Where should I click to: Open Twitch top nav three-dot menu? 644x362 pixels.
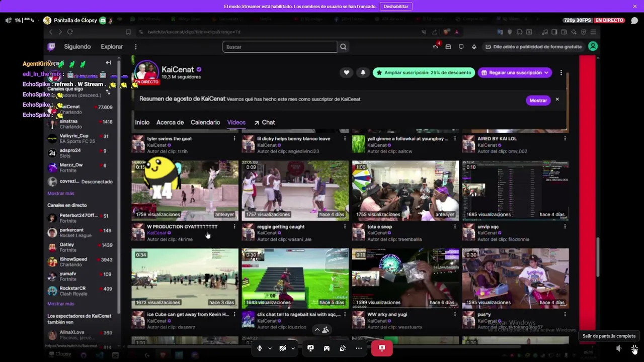click(135, 47)
